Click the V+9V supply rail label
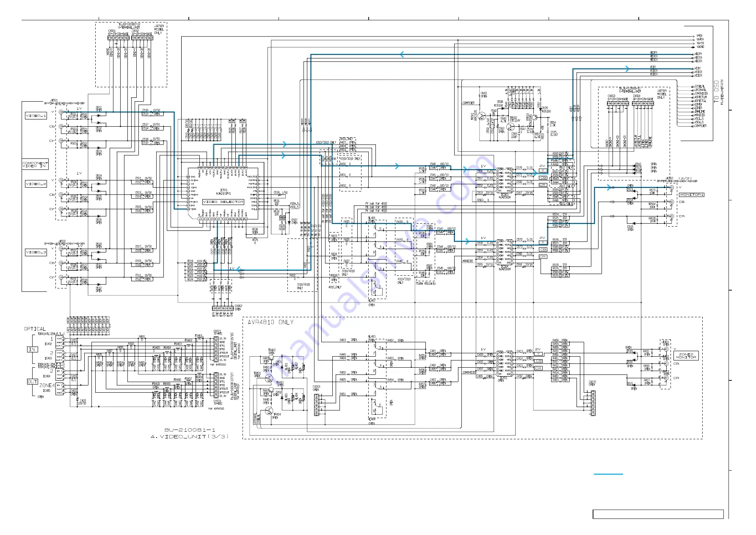Screen dimensions: 756x535 (x=700, y=36)
